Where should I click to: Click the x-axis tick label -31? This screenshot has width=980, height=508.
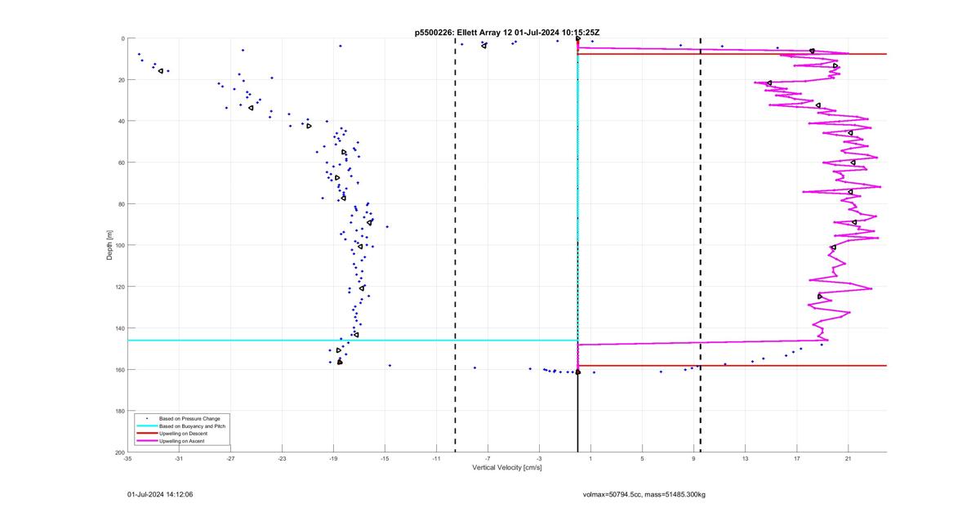point(179,459)
